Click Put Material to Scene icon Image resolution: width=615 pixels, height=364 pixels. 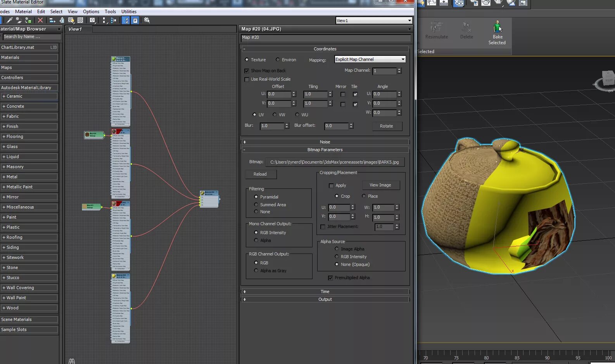point(18,20)
